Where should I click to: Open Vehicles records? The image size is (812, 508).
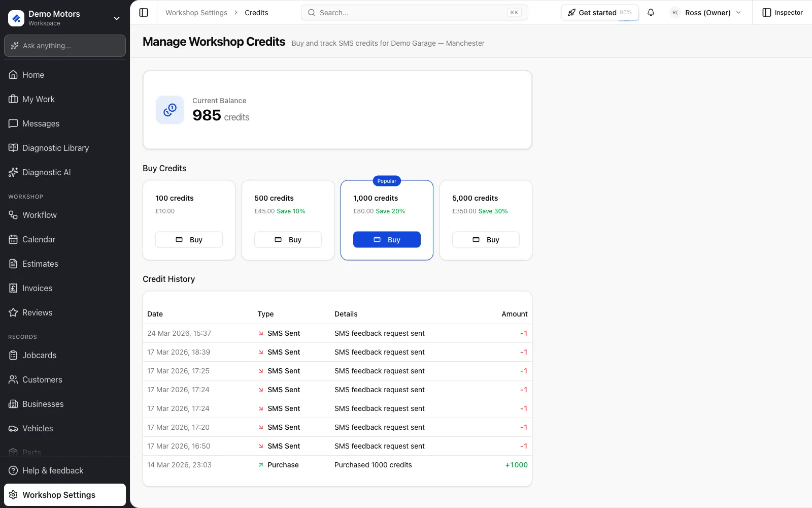(65, 428)
